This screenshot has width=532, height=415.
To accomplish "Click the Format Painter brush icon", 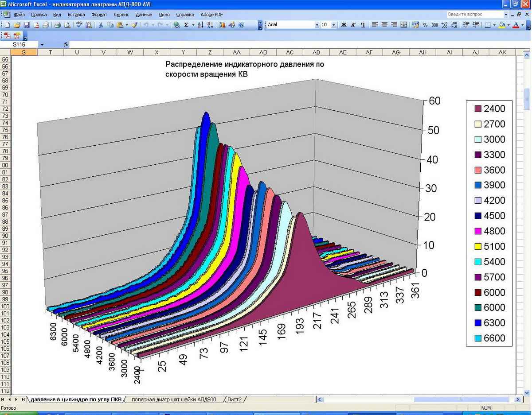I will (134, 25).
